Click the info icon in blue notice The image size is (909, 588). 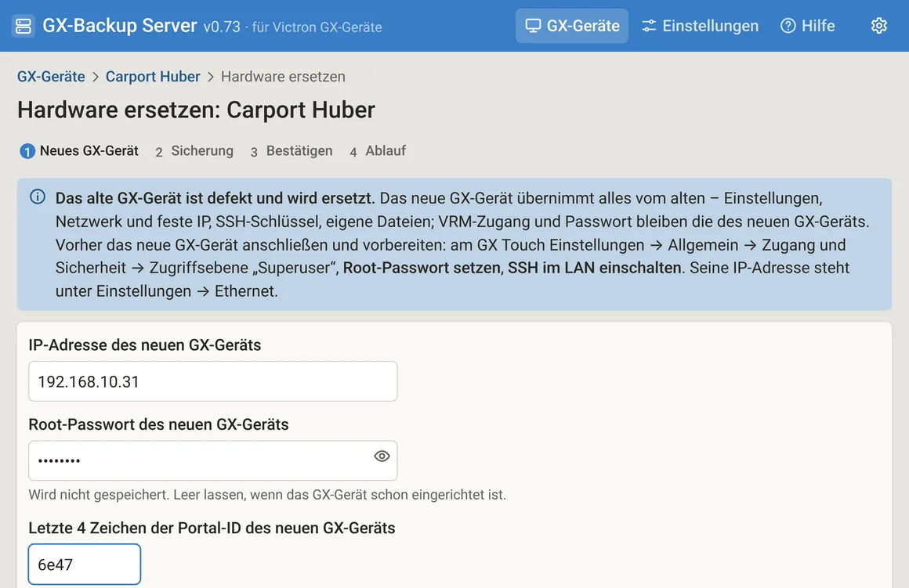(x=38, y=197)
